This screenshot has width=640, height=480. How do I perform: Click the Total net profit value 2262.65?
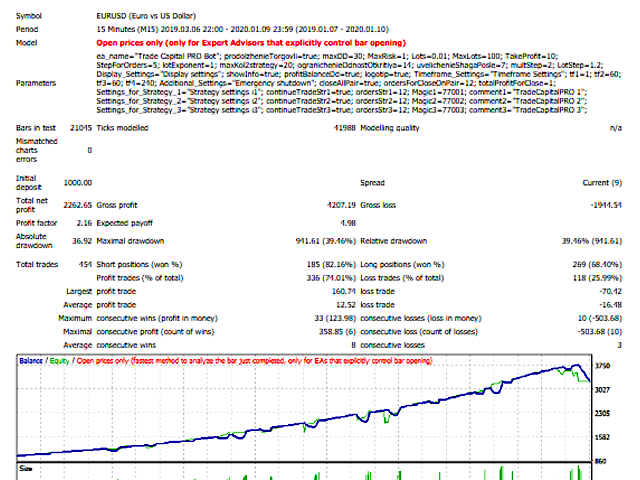(x=78, y=205)
